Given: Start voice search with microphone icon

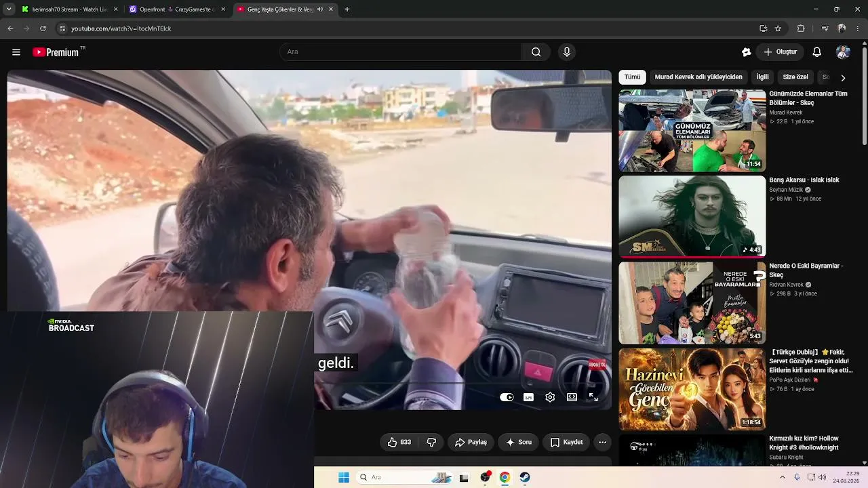Looking at the screenshot, I should coord(567,52).
